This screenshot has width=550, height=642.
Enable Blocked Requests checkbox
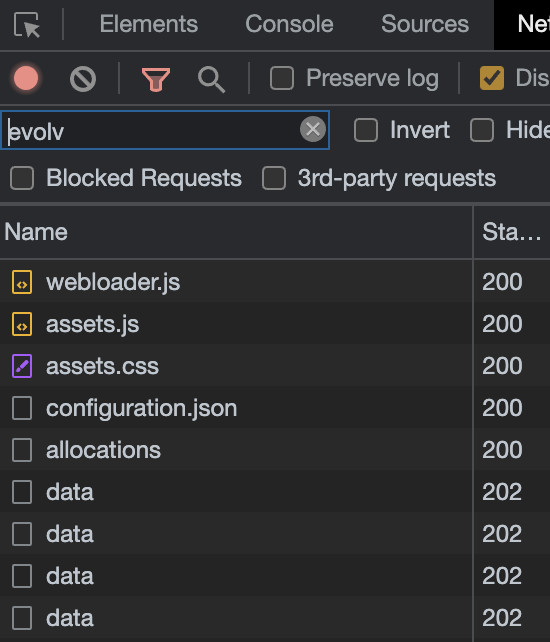(x=22, y=178)
